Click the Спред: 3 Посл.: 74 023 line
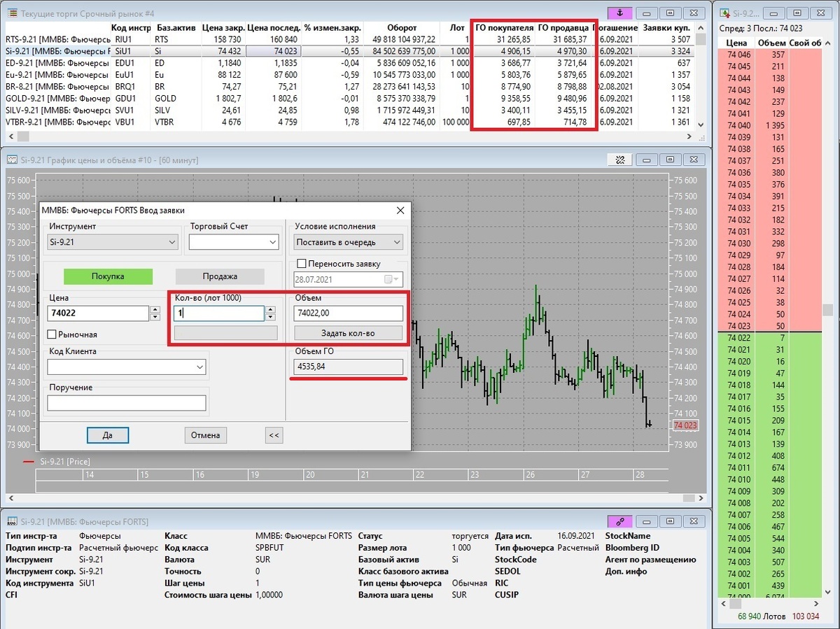Image resolution: width=840 pixels, height=629 pixels. click(761, 28)
